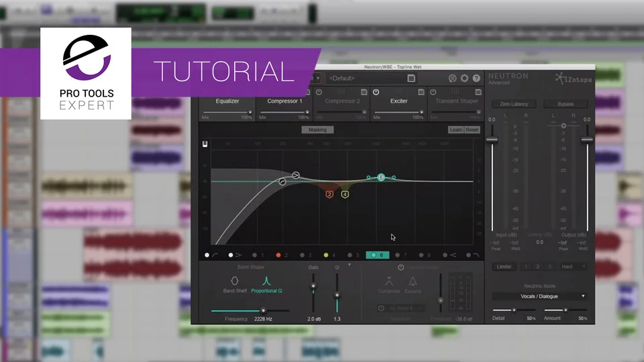Toggle Dynamic Mode power button
Image resolution: width=644 pixels, height=362 pixels.
(x=401, y=267)
